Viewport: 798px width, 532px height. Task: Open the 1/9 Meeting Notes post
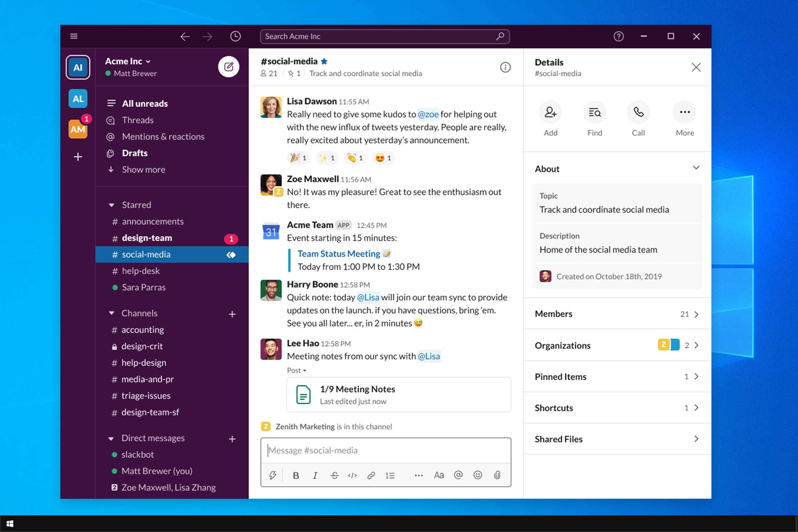pyautogui.click(x=399, y=395)
